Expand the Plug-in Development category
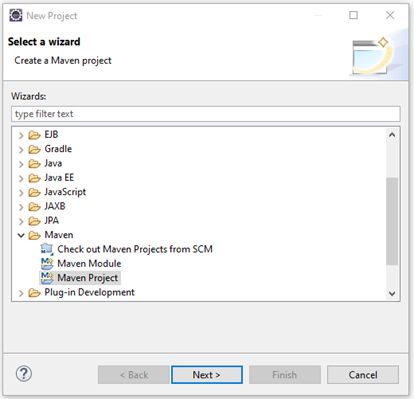This screenshot has height=399, width=414. (21, 293)
